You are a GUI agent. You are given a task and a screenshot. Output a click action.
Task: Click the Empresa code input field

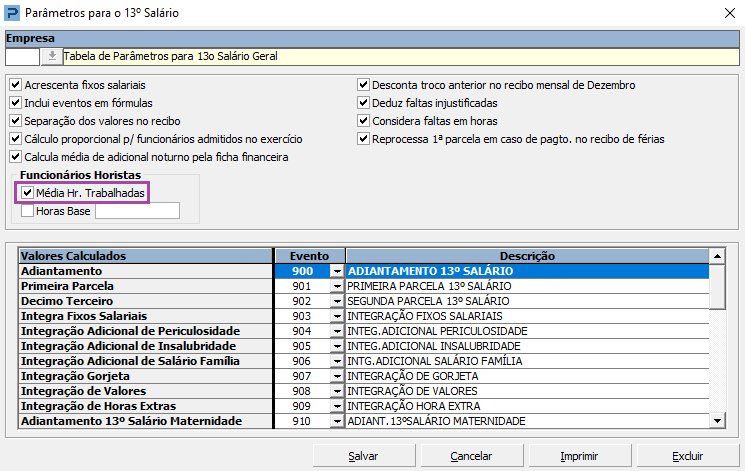(x=22, y=57)
